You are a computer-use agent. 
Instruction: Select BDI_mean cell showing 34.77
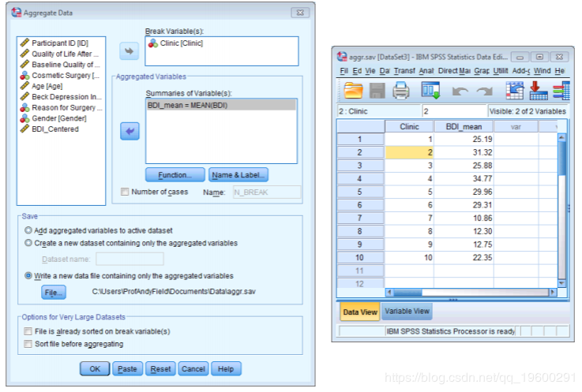point(464,179)
